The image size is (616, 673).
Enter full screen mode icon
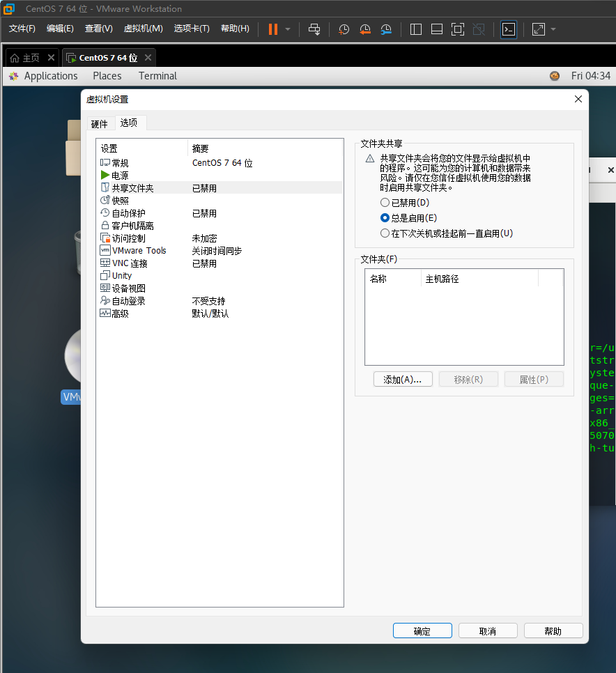pos(458,29)
